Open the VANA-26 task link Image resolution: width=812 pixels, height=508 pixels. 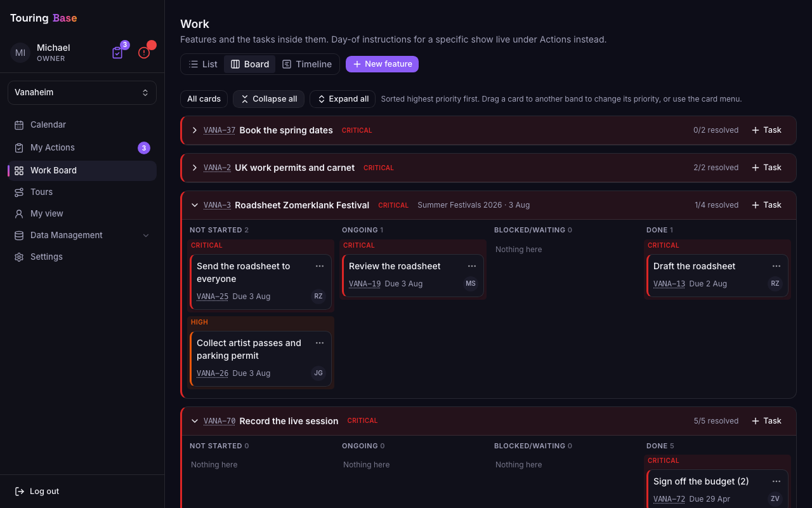tap(213, 373)
